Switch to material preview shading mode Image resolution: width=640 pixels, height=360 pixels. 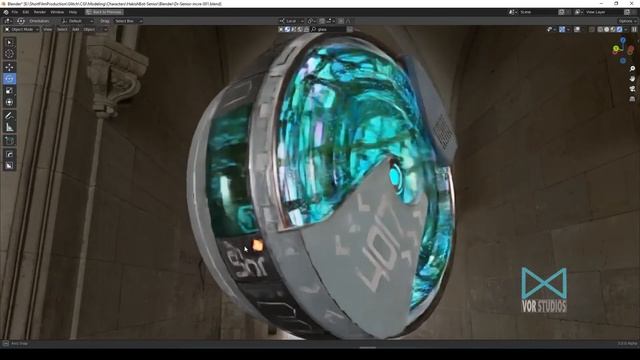pyautogui.click(x=613, y=29)
